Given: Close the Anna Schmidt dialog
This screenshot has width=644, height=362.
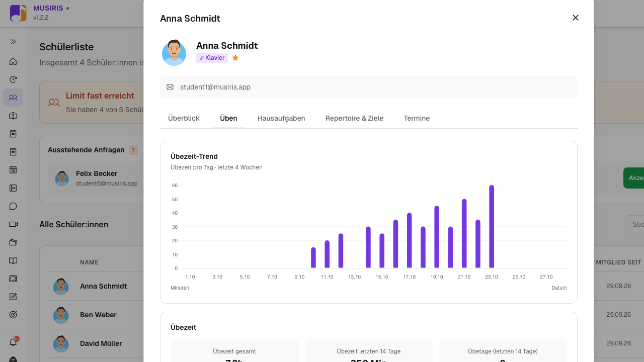Looking at the screenshot, I should 576,18.
